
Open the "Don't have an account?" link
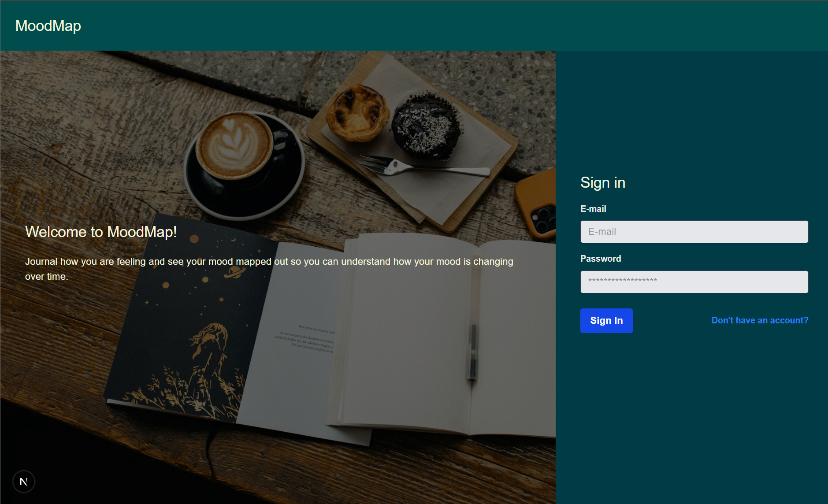click(x=760, y=320)
